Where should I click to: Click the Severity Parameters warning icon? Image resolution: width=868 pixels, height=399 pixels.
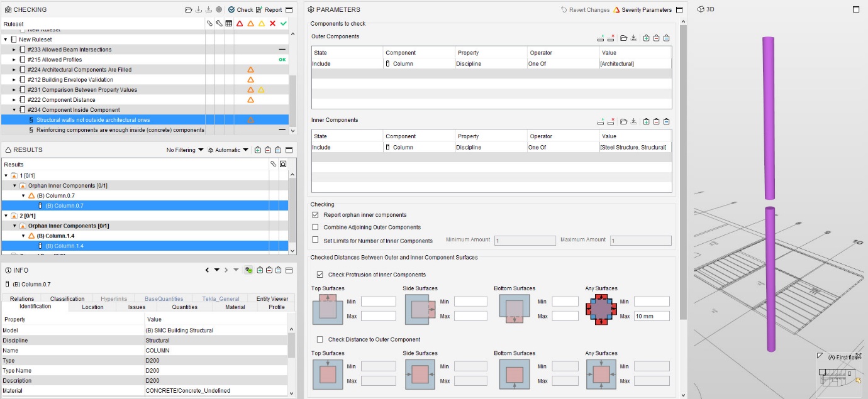[x=616, y=10]
